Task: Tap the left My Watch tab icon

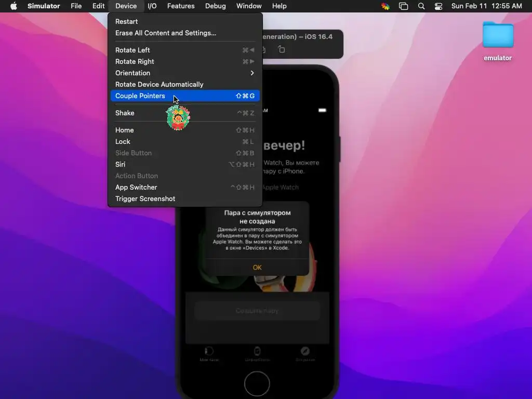Action: click(x=209, y=353)
